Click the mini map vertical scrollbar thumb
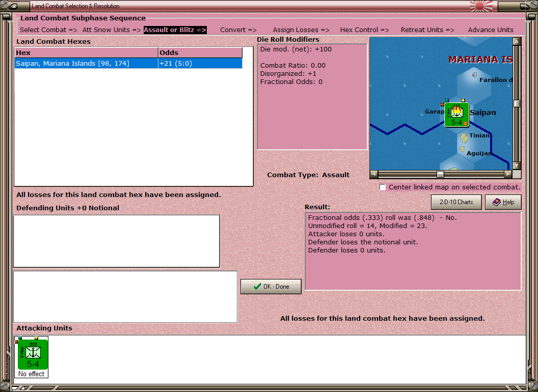 (x=517, y=103)
